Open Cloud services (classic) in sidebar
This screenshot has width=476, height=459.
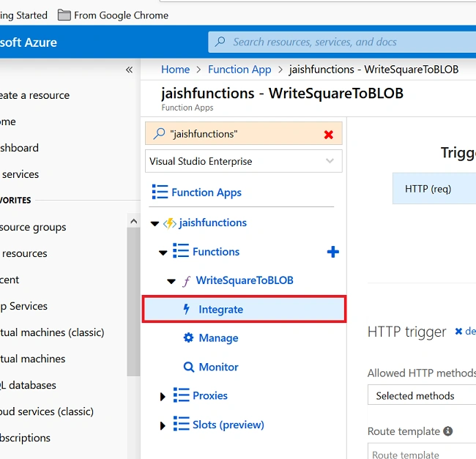click(47, 411)
